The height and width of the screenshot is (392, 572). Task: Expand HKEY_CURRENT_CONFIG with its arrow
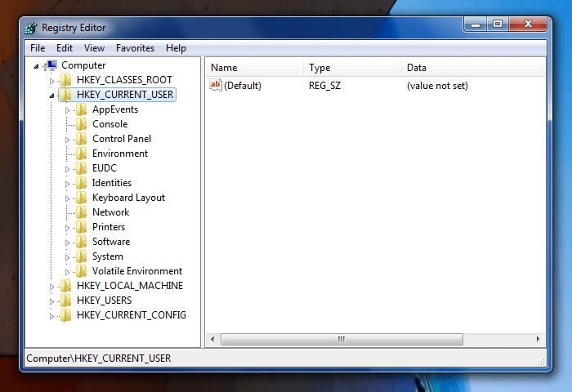(x=51, y=316)
